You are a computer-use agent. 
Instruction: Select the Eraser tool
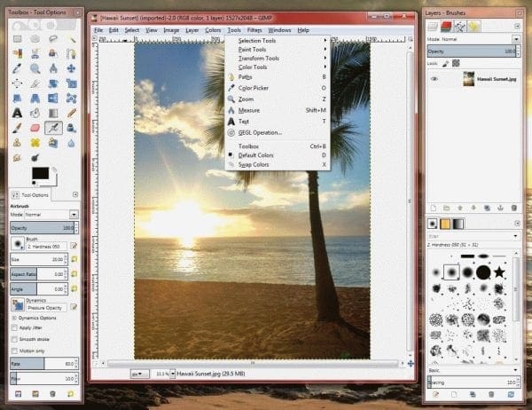[x=35, y=128]
